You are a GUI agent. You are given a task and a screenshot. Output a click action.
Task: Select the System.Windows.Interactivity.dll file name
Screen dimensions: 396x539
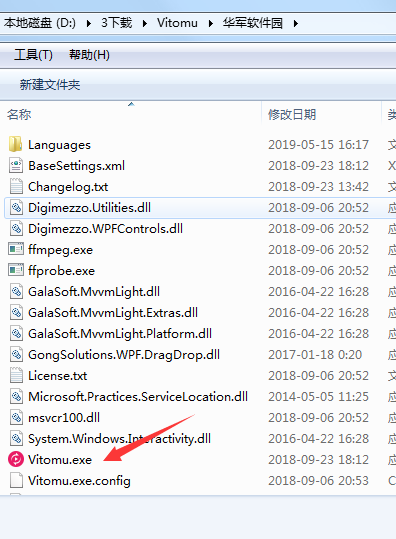pos(119,438)
